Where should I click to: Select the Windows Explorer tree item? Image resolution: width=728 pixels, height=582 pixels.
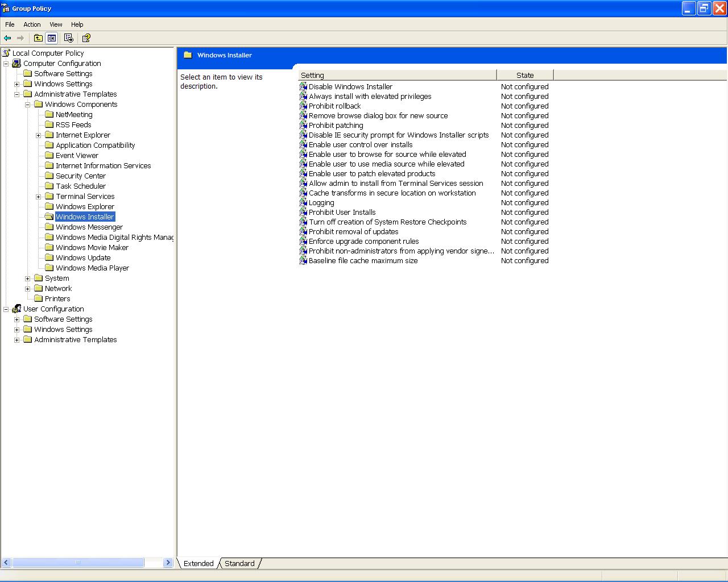click(x=85, y=206)
